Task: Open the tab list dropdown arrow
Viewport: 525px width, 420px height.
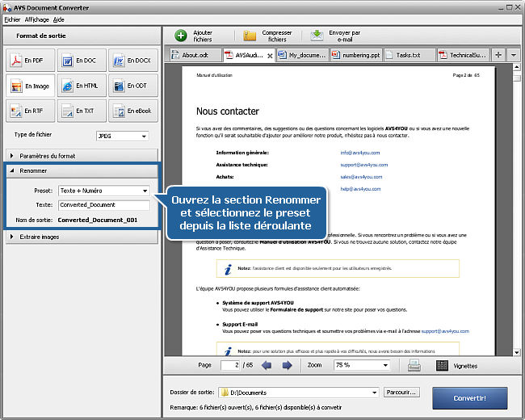Action: tap(513, 55)
